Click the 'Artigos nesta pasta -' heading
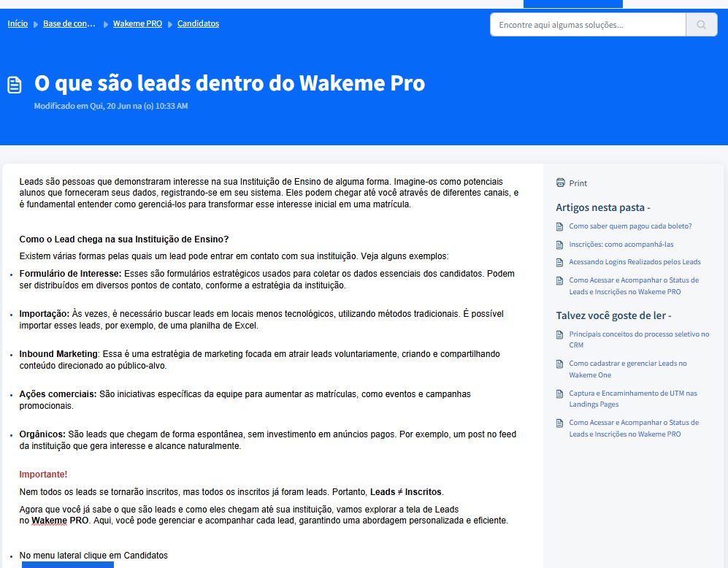 [603, 207]
